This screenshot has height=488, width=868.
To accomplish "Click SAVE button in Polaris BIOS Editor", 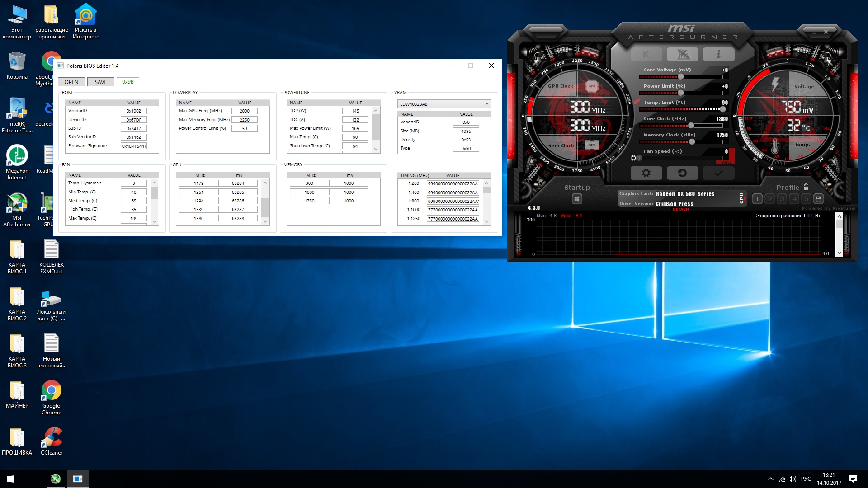I will click(100, 82).
